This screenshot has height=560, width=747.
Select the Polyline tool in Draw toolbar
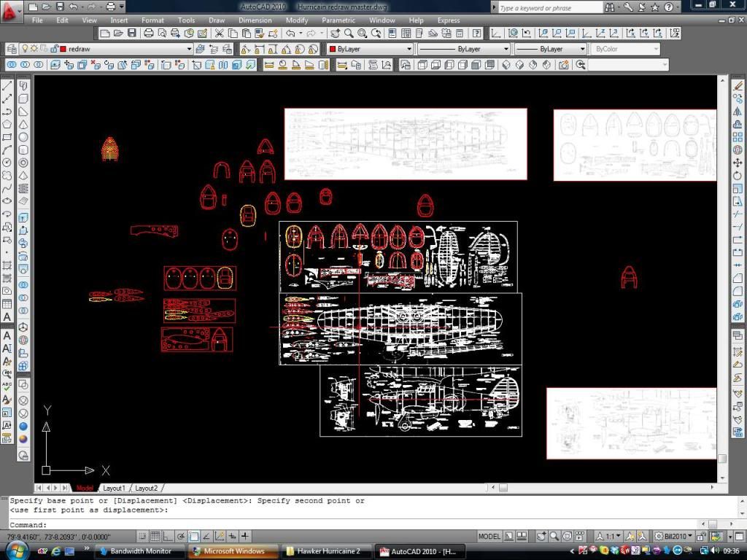7,112
